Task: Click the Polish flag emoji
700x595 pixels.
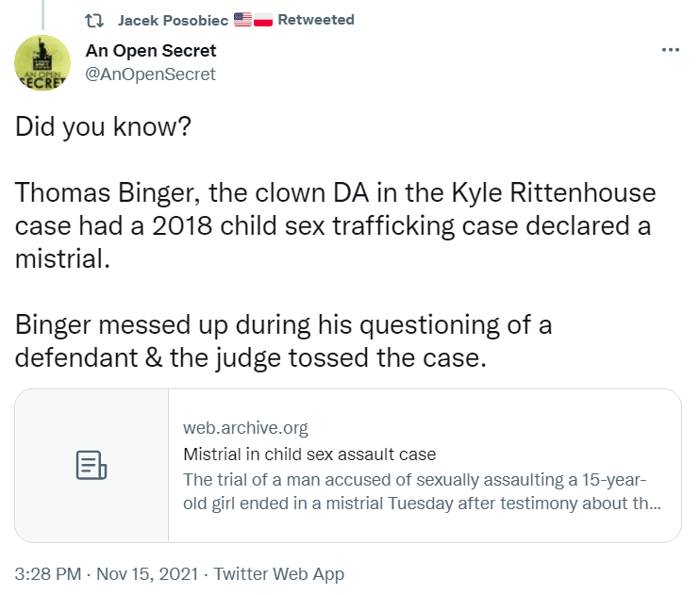Action: 263,20
